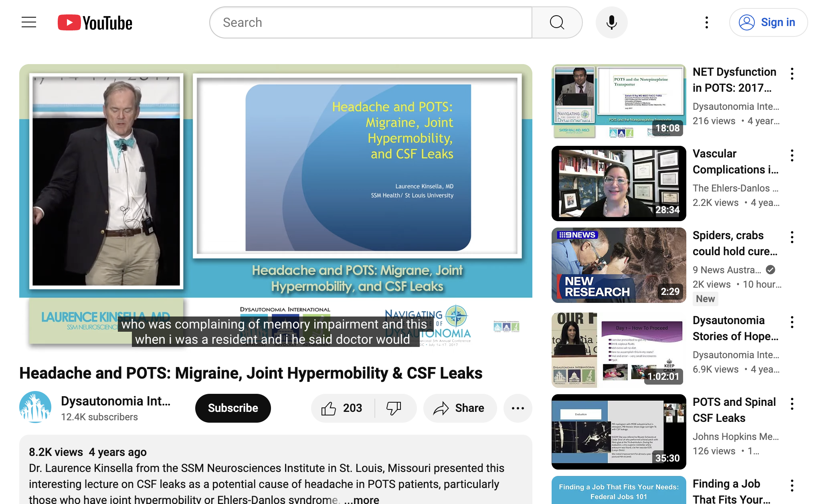This screenshot has height=504, width=821.
Task: Open more actions ellipsis under video
Action: point(518,408)
